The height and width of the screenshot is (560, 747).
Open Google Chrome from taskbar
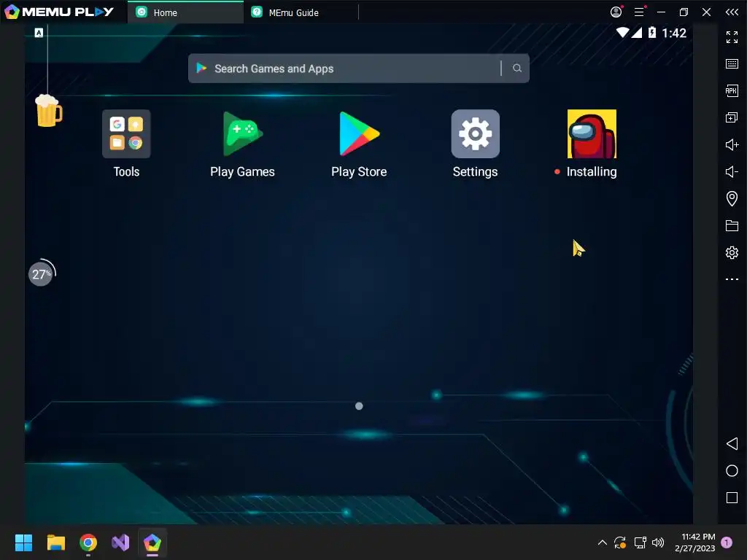click(x=88, y=542)
